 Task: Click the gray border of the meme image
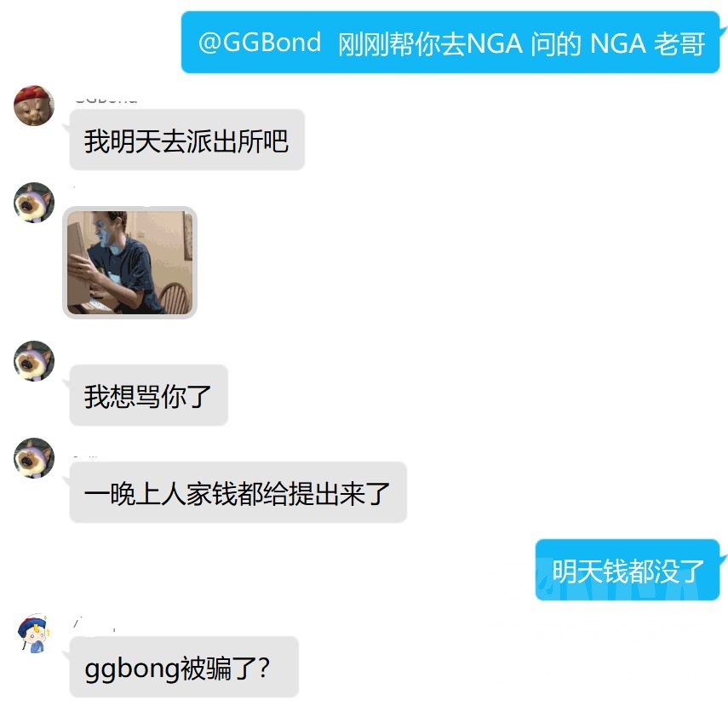tap(65, 262)
